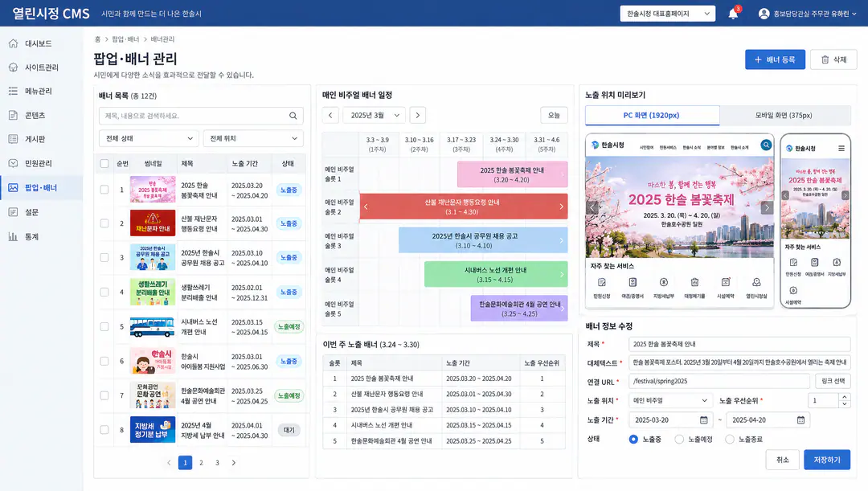Click left arrow on 산불 재난문자 schedule bar
The height and width of the screenshot is (491, 868).
366,207
